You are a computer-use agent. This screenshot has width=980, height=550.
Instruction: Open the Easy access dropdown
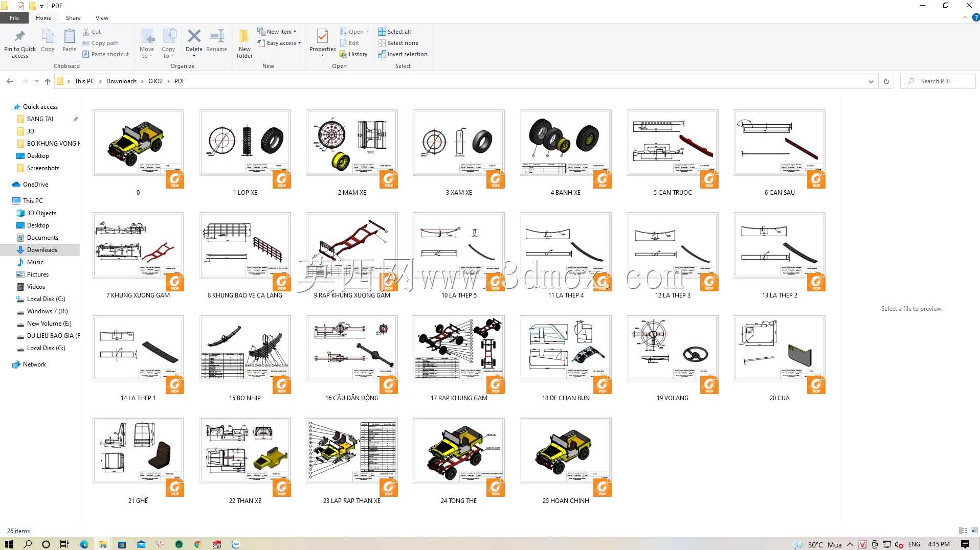pyautogui.click(x=279, y=43)
